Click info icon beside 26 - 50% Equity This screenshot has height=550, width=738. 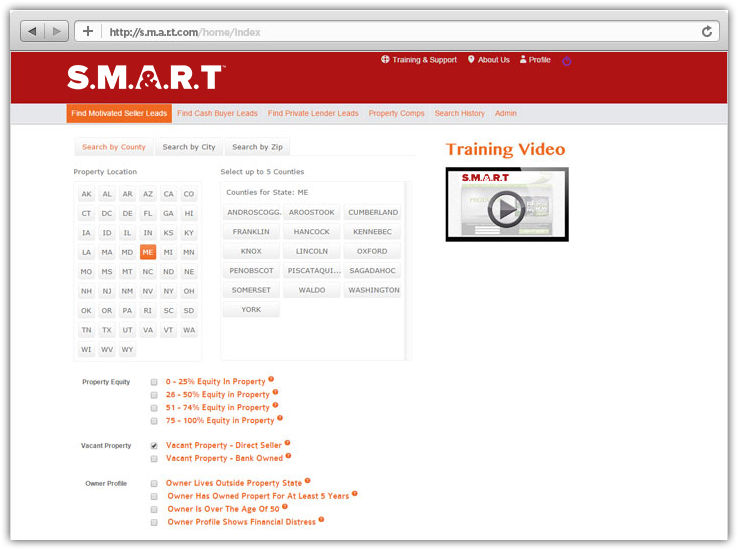click(275, 391)
